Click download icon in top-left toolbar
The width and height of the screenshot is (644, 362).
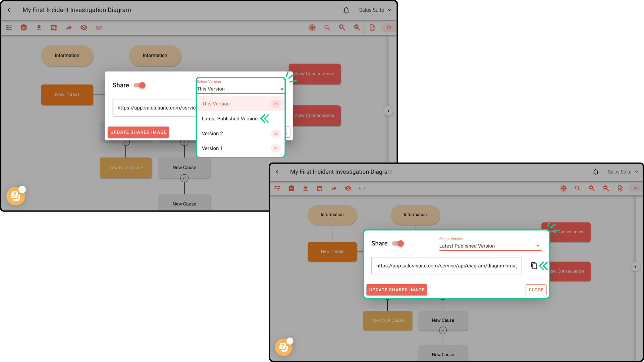(x=39, y=27)
